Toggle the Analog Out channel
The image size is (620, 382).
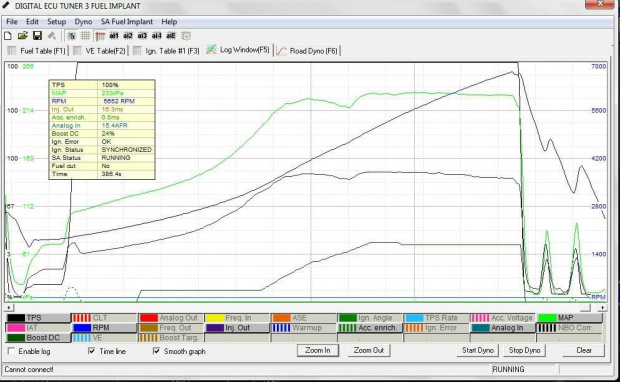click(171, 318)
